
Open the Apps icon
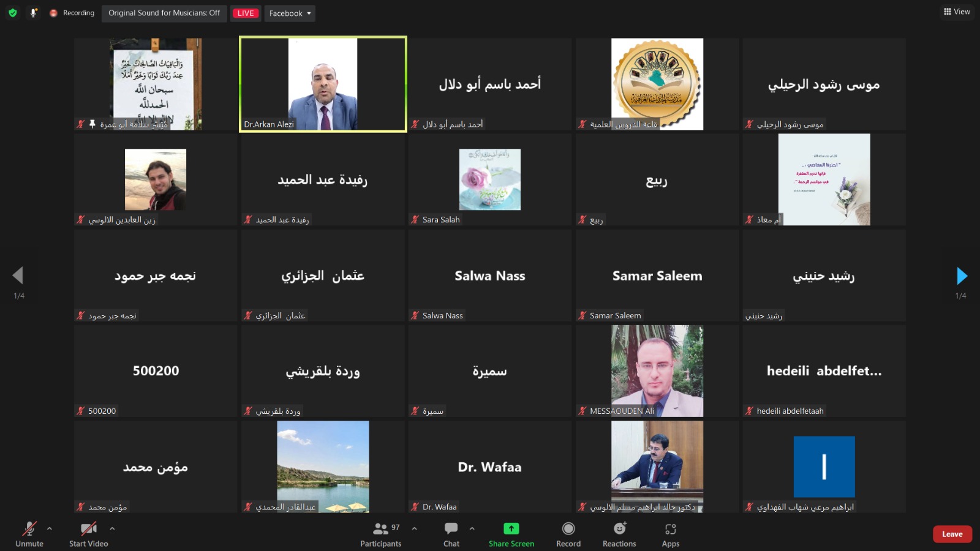(671, 529)
